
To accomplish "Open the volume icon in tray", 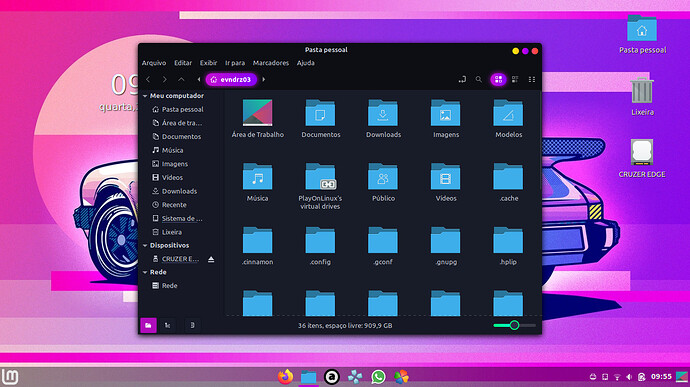I will (x=629, y=377).
